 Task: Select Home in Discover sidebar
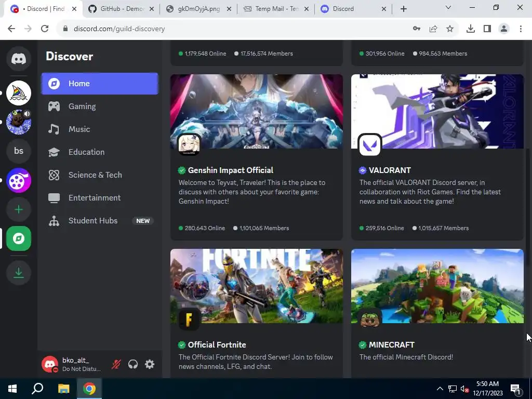100,84
